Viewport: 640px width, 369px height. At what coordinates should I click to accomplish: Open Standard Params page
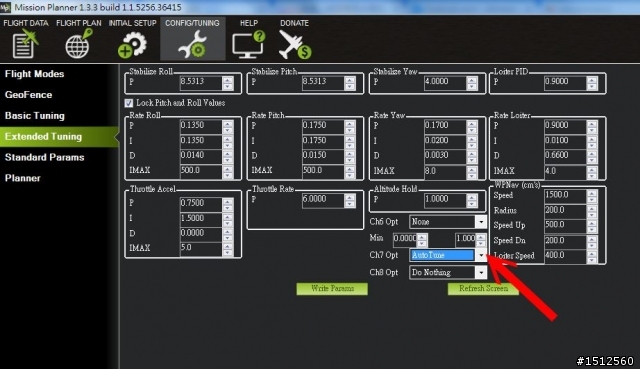(x=44, y=157)
